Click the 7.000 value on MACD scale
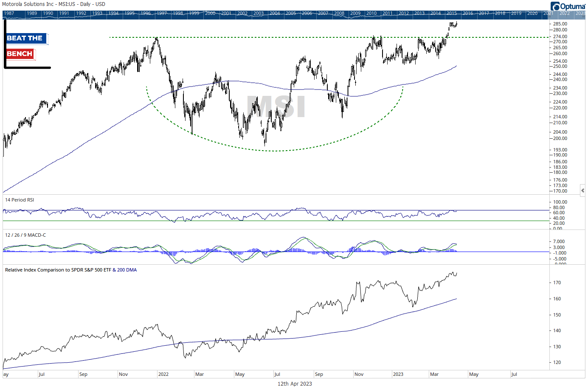Viewport: 588px width, 392px height. pyautogui.click(x=559, y=241)
